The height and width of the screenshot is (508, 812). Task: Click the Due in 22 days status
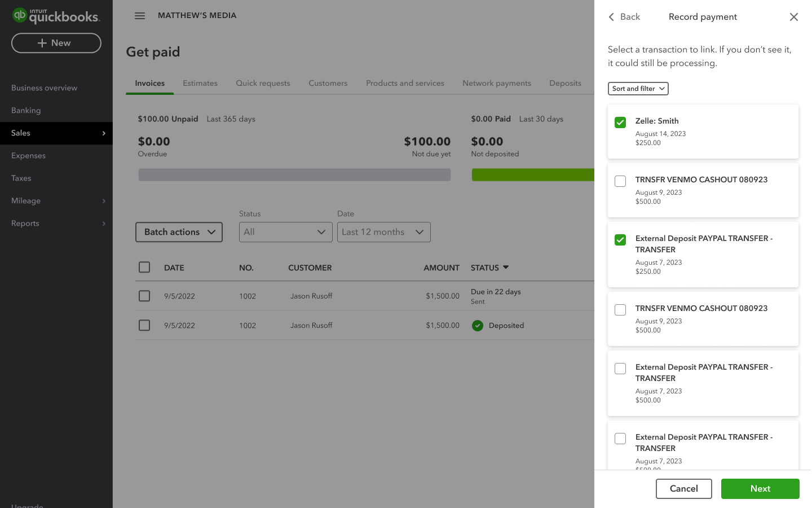pos(496,292)
